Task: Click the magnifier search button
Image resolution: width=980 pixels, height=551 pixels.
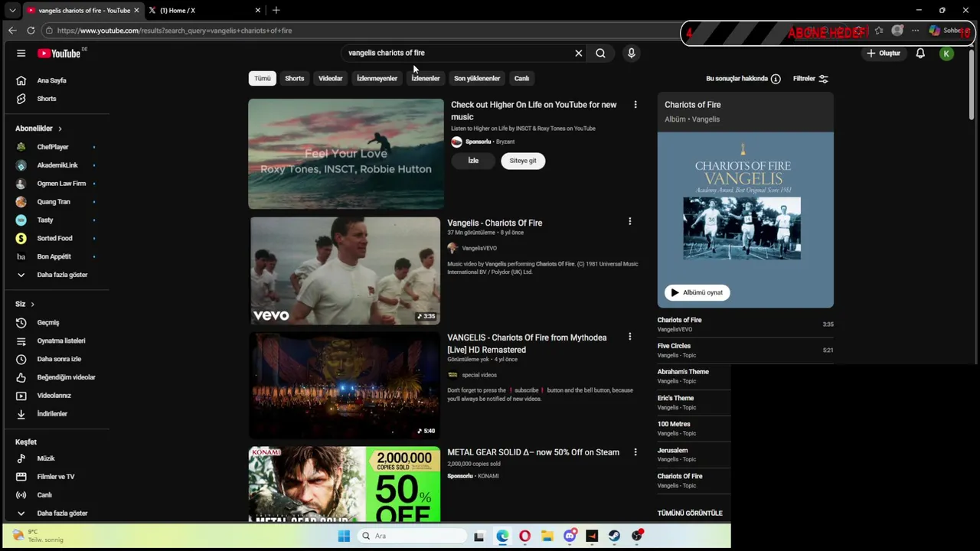Action: coord(600,53)
